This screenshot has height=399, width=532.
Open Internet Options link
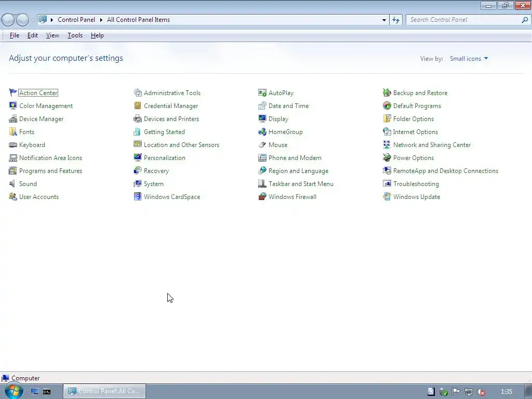(415, 132)
